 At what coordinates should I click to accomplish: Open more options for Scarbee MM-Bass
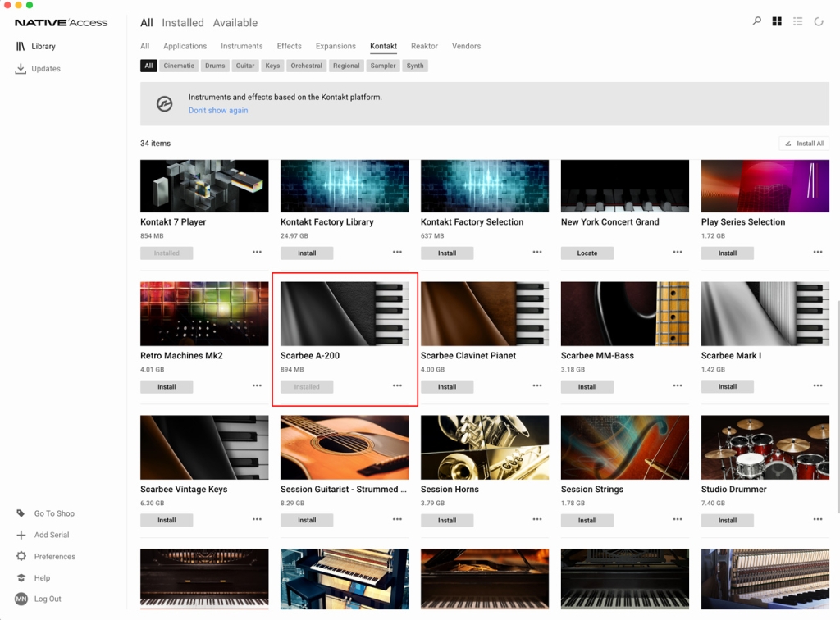click(678, 385)
